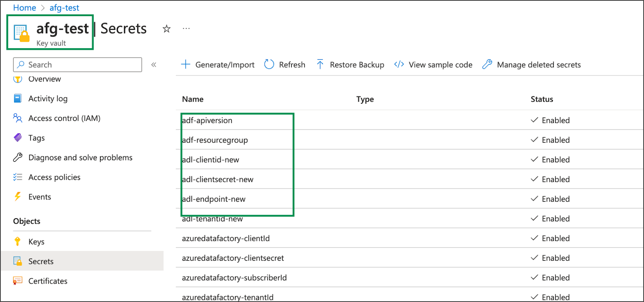Sort the table by Name column
Viewport: 644px width, 302px height.
pyautogui.click(x=193, y=99)
